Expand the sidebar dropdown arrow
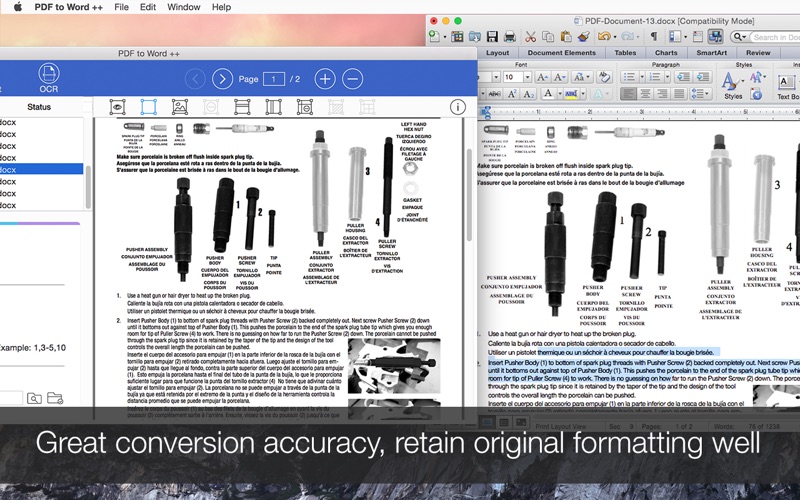The height and width of the screenshot is (500, 800). pos(685,37)
